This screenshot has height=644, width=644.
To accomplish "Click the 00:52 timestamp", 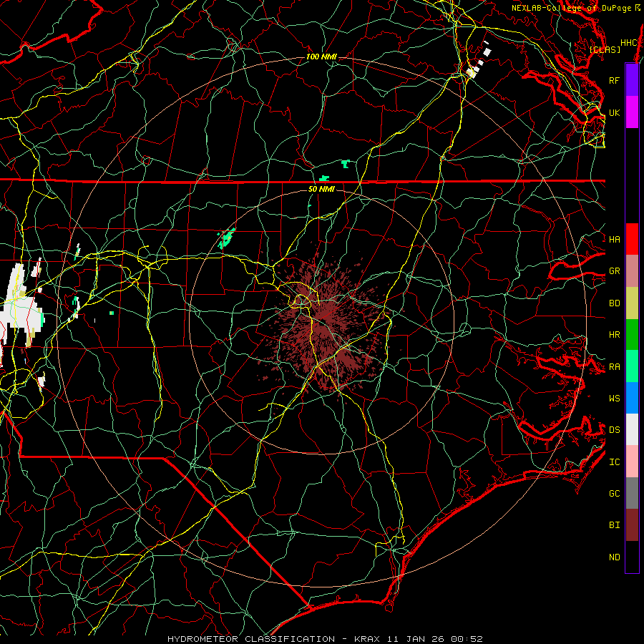I will (467, 639).
